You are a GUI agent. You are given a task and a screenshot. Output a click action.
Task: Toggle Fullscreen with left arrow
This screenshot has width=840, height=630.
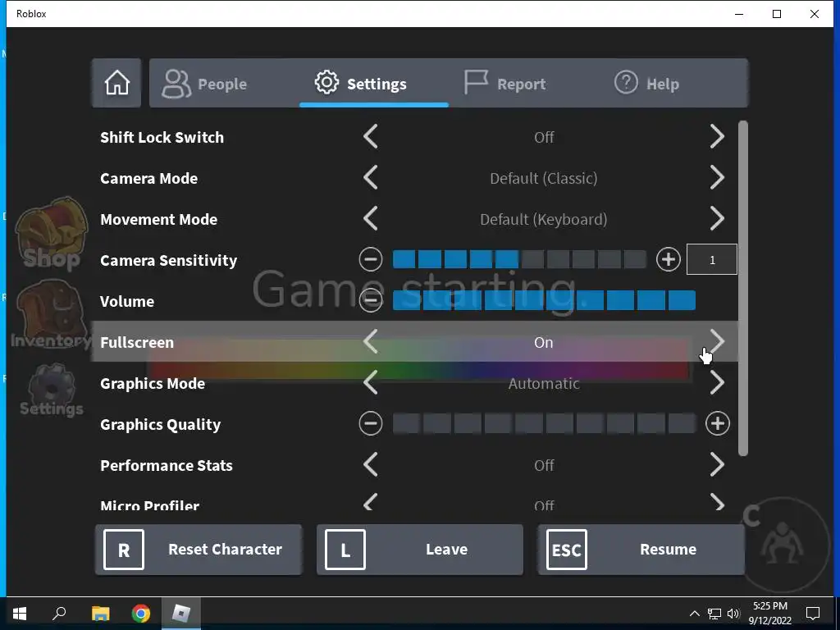click(x=371, y=342)
